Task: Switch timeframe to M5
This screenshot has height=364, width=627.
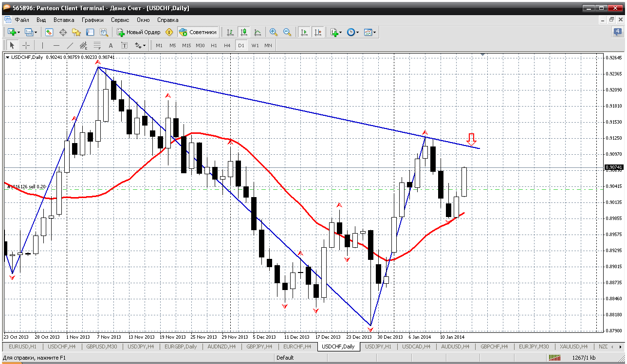Action: [x=173, y=45]
